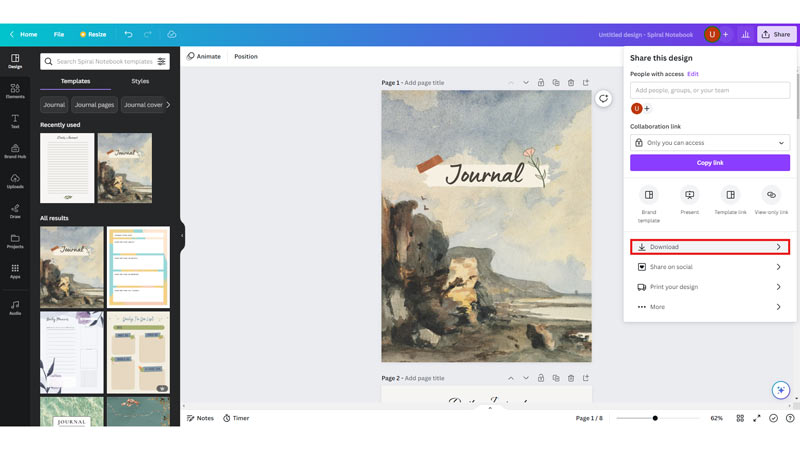Expand Share on social option

point(710,267)
